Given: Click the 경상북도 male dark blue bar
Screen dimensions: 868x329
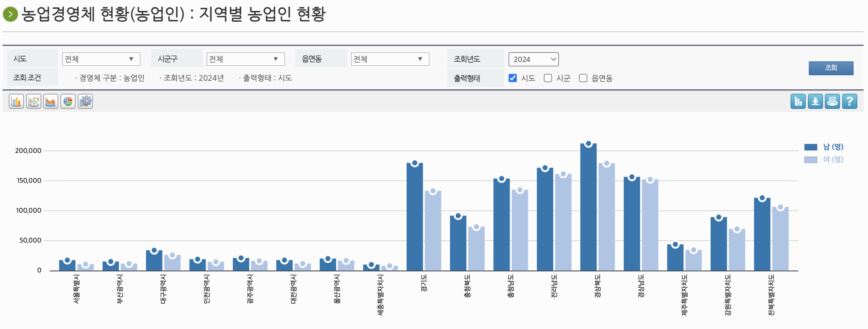Looking at the screenshot, I should click(588, 207).
